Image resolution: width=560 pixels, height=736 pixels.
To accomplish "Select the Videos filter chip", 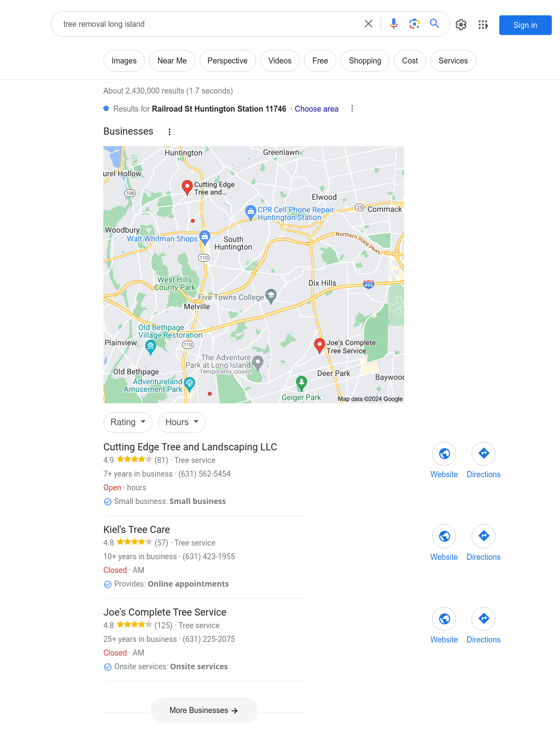I will coord(280,61).
